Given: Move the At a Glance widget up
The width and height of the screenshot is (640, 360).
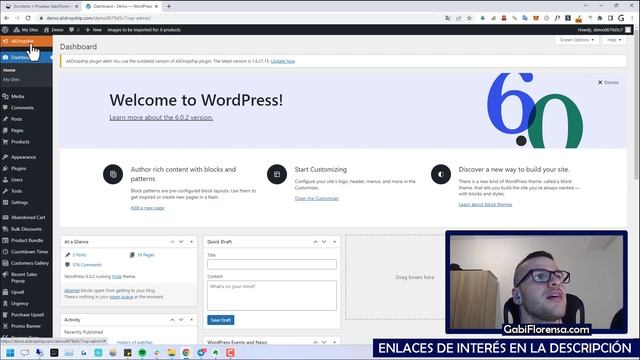Looking at the screenshot, I should (172, 242).
